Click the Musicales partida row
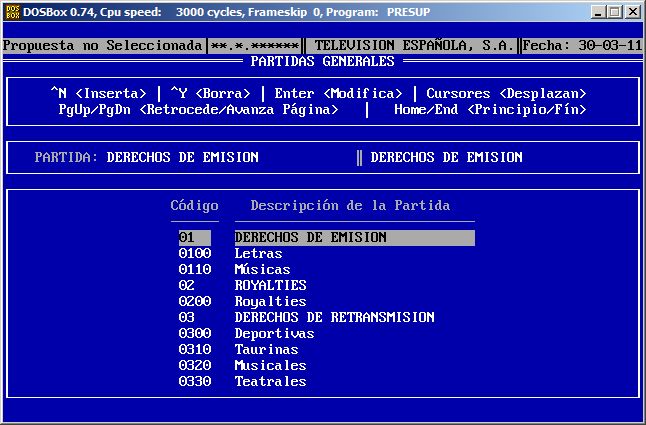Screen dimensions: 646x425 (x=270, y=366)
